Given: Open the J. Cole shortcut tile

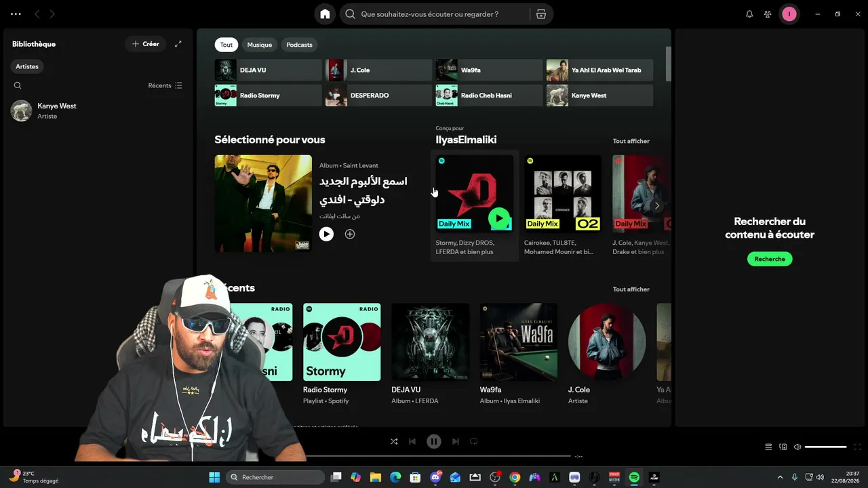Looking at the screenshot, I should coord(378,70).
